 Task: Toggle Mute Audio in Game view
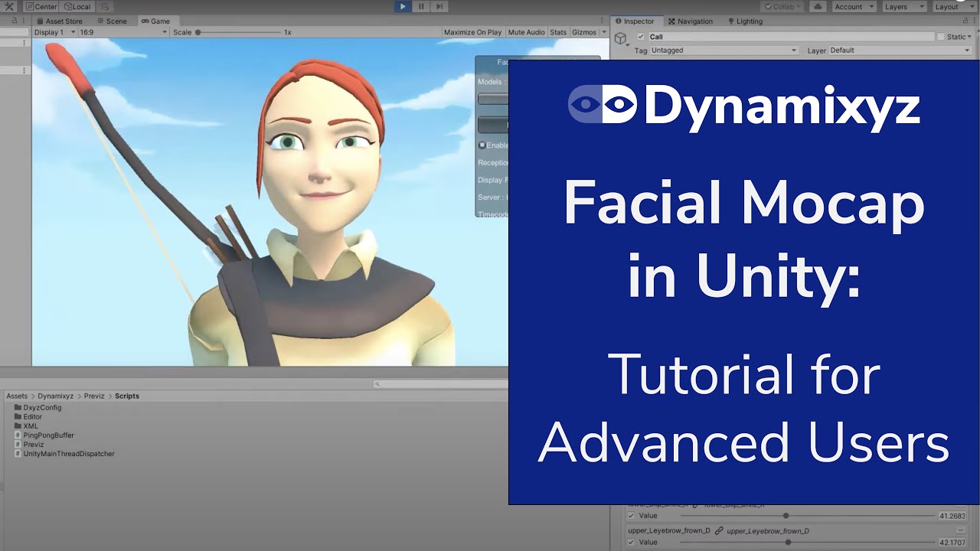point(526,32)
